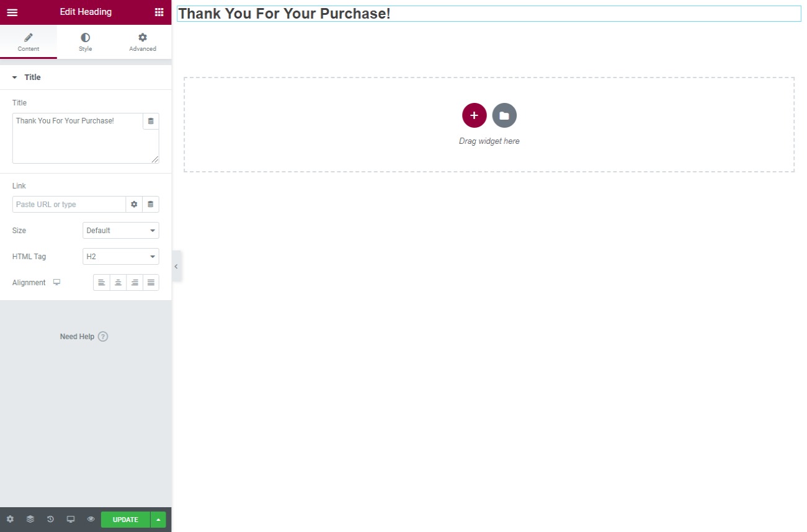Set alignment to justified

point(151,283)
